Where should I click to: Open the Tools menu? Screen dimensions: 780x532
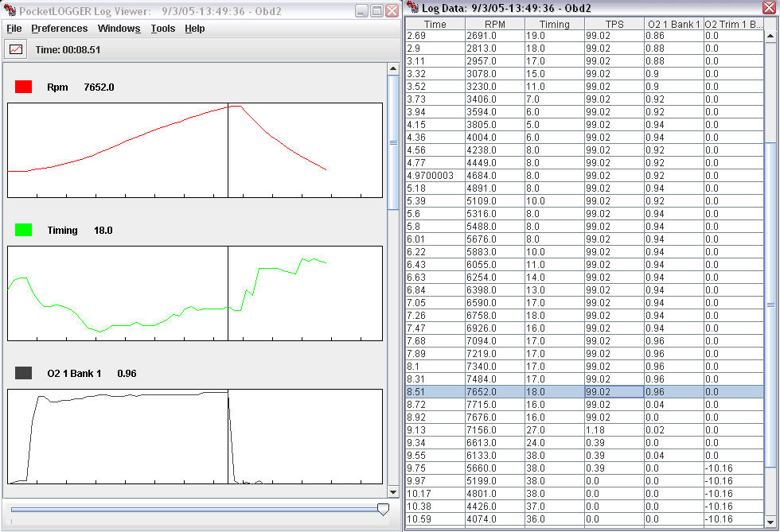(x=163, y=29)
